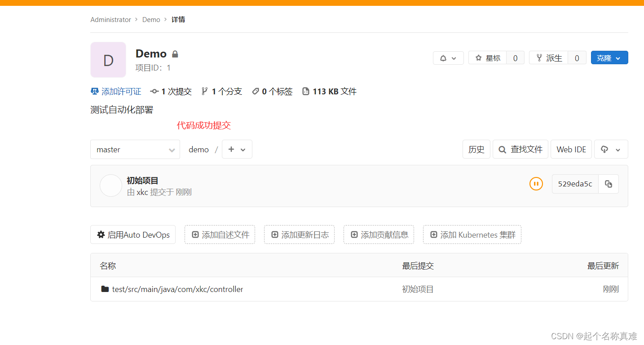Open the plus add-file dropdown
The width and height of the screenshot is (644, 345).
click(x=237, y=150)
